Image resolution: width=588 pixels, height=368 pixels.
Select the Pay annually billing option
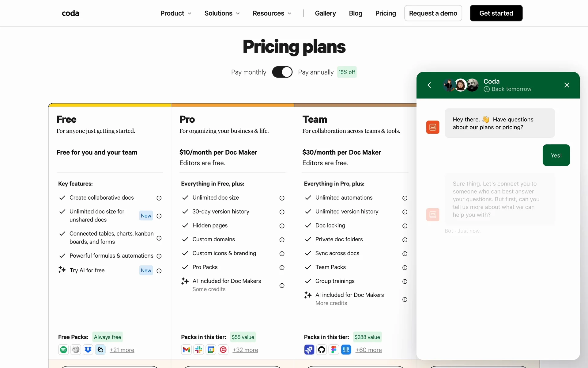(316, 72)
